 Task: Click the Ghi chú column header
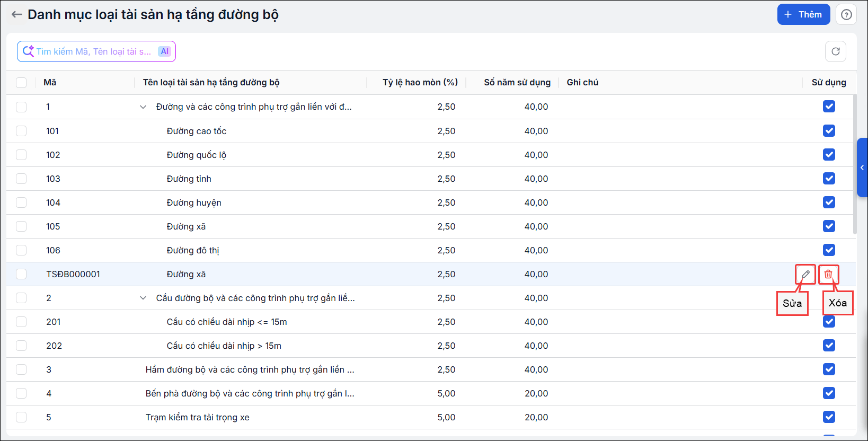click(582, 82)
